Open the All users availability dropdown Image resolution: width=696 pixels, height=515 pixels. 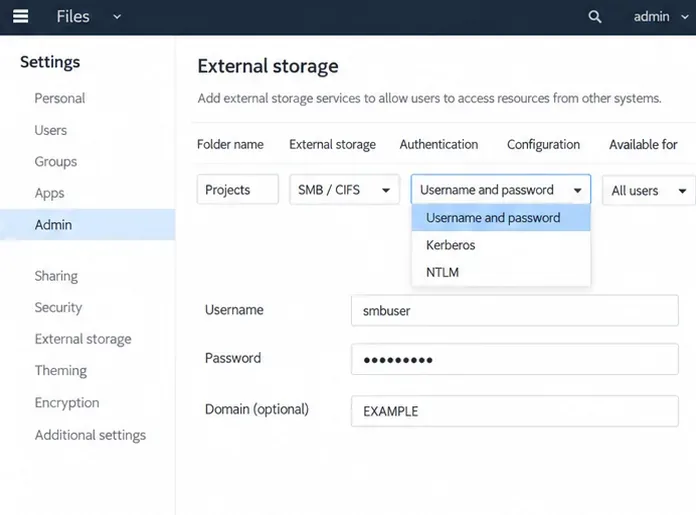click(649, 190)
